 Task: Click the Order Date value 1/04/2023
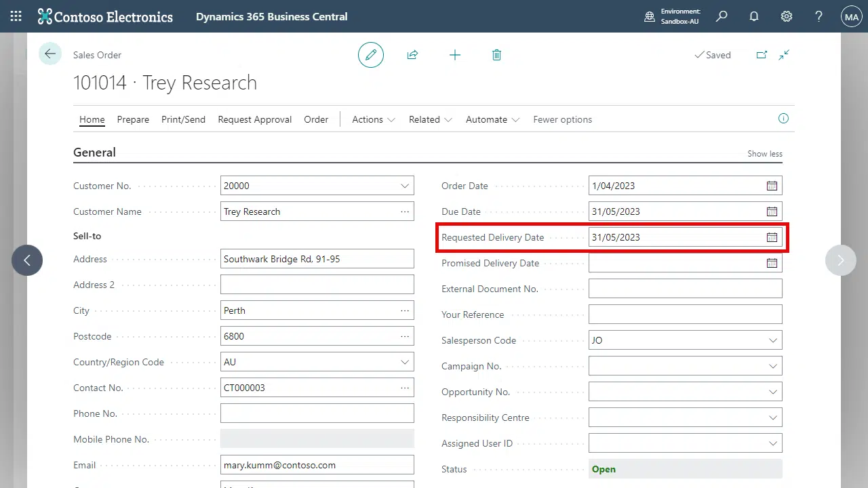(x=614, y=186)
